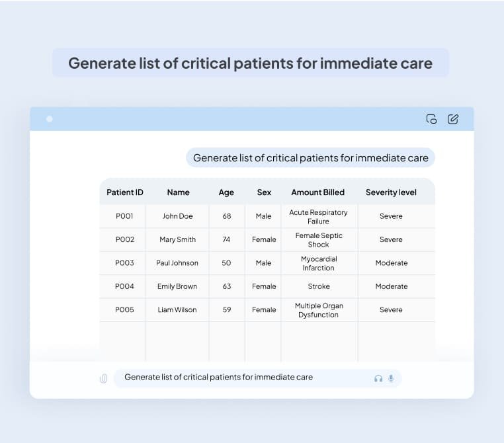
Task: Select the sent prompt chat bubble
Action: pyautogui.click(x=310, y=157)
